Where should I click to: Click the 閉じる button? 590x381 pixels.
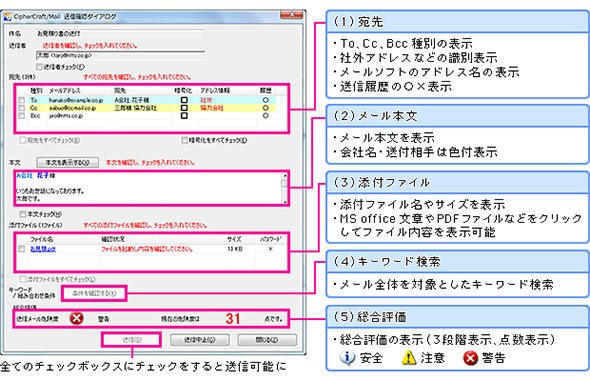coord(267,340)
